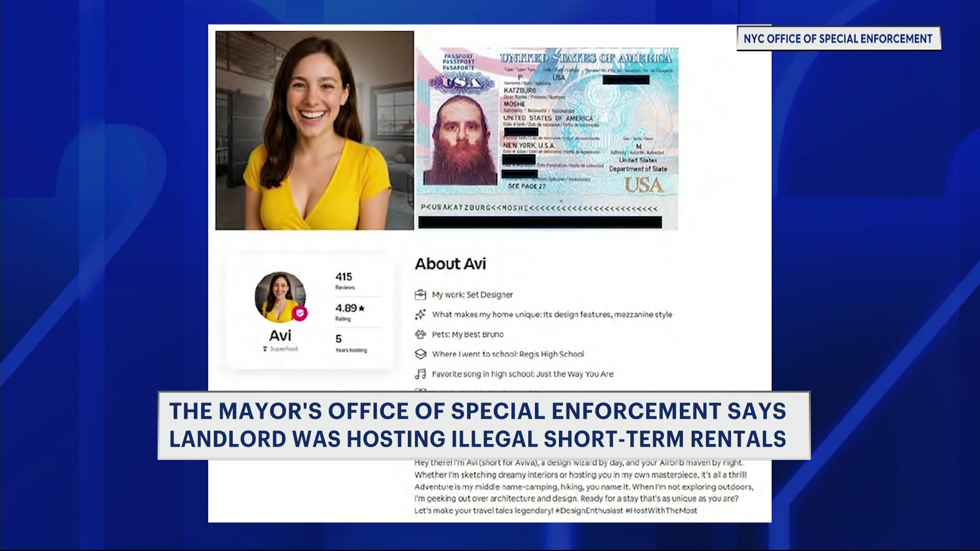Click the 5 Years hosting stat
Image resolution: width=980 pixels, height=551 pixels.
pyautogui.click(x=350, y=343)
